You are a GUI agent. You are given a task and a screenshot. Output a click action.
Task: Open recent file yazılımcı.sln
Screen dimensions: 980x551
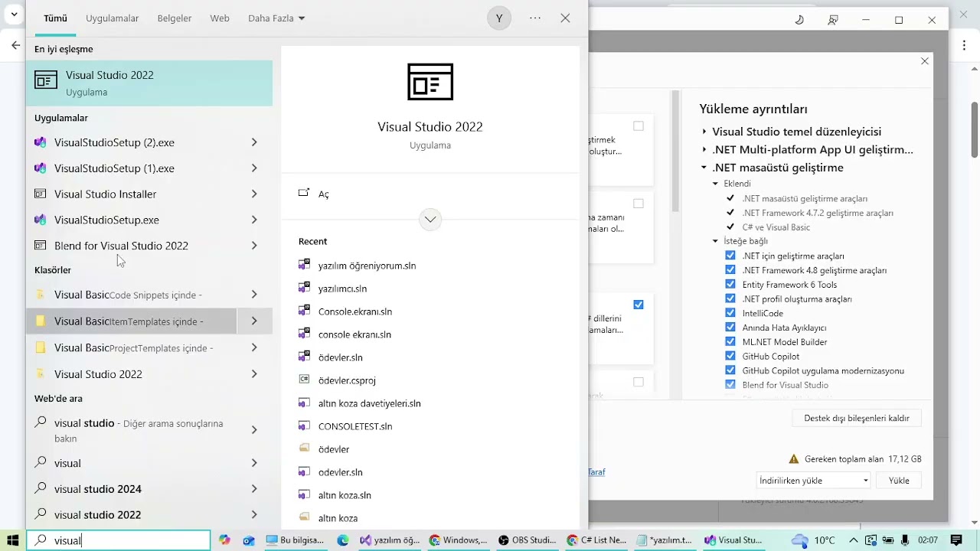[342, 289]
